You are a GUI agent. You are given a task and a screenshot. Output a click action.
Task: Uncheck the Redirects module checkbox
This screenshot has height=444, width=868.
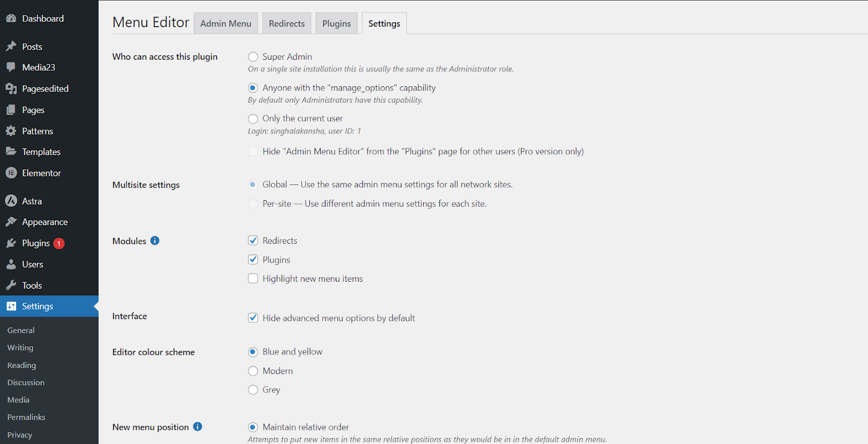(x=253, y=240)
